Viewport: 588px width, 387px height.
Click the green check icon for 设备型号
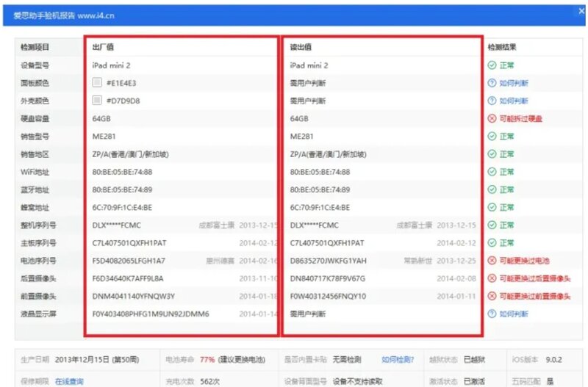tap(492, 65)
